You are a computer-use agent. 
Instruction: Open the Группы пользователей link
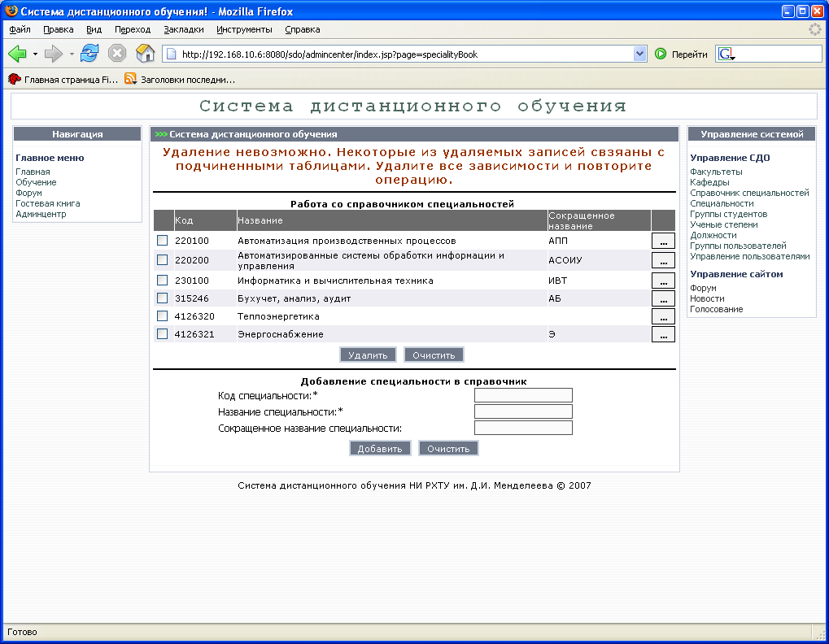tap(738, 246)
